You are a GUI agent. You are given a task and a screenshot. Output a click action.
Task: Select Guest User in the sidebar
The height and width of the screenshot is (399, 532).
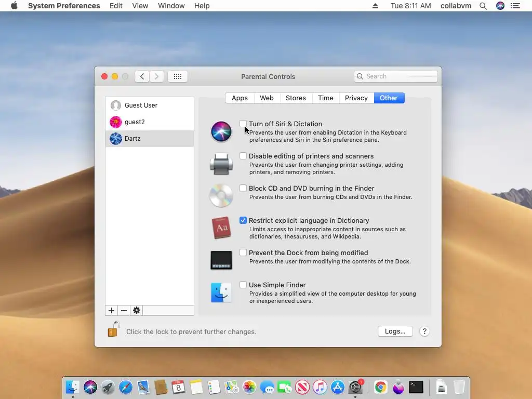[150, 105]
